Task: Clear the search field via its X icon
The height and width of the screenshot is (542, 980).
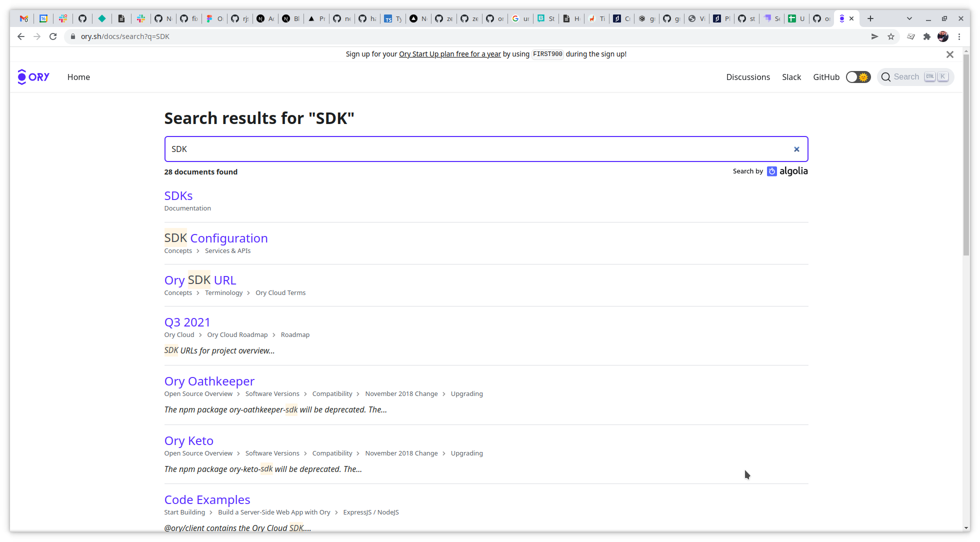Action: pyautogui.click(x=796, y=148)
